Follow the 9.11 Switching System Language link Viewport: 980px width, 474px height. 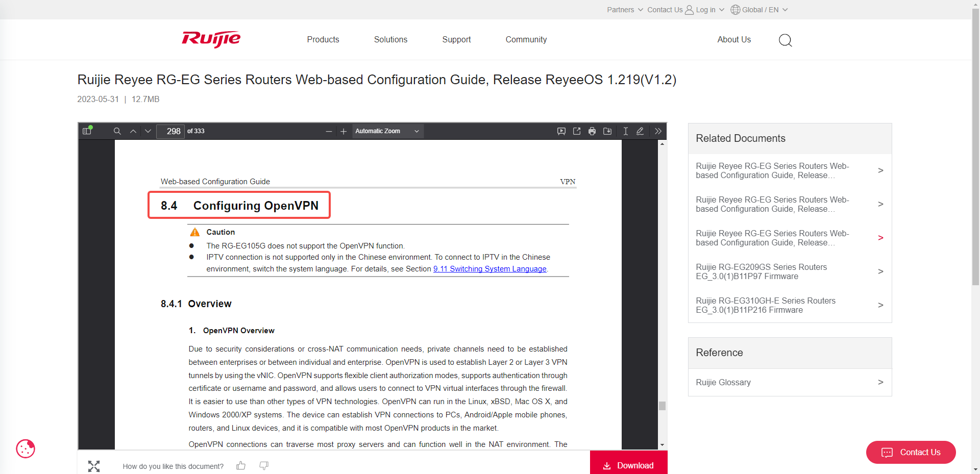tap(490, 269)
